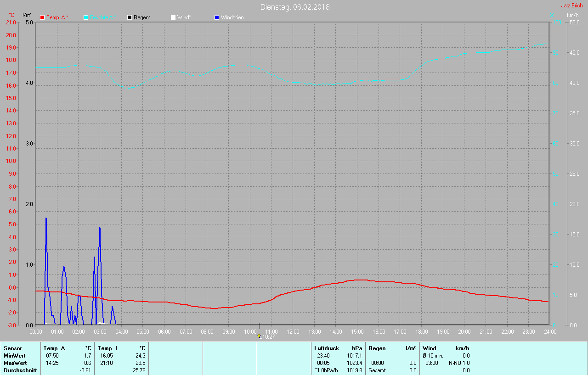Viewport: 588px width, 375px height.
Task: Click the minimum pressure value "1017.1"
Action: click(x=354, y=356)
